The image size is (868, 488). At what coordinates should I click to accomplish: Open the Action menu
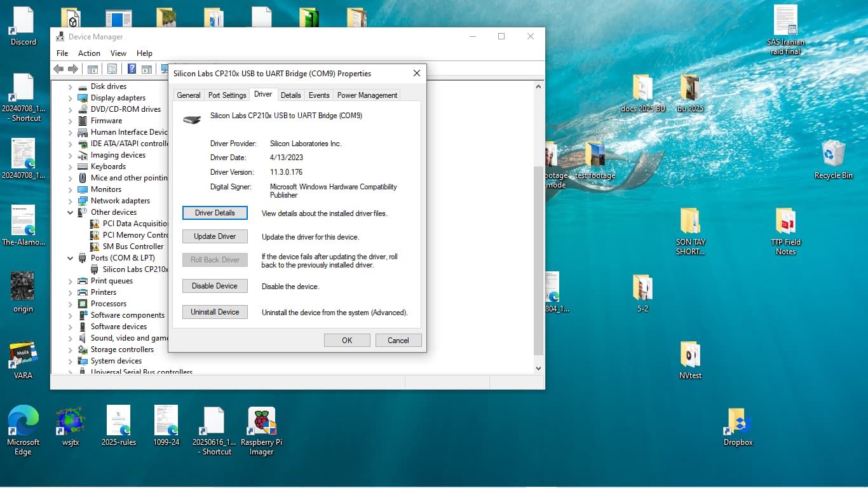89,53
